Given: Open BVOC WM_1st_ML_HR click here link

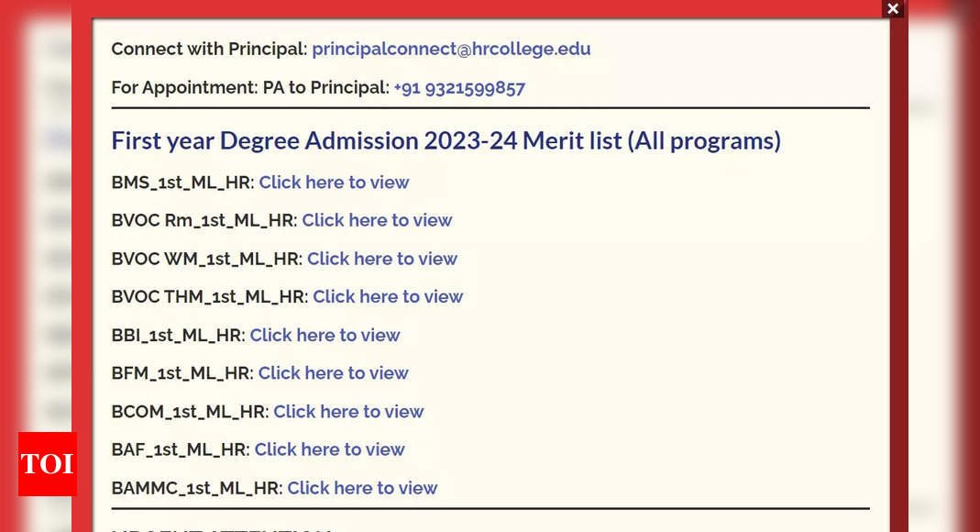Looking at the screenshot, I should (x=382, y=259).
